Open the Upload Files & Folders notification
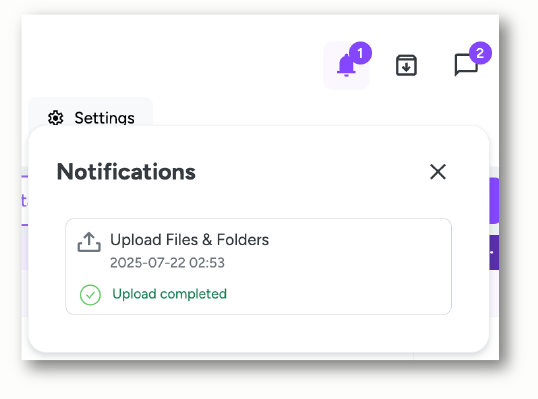This screenshot has width=538, height=399. point(189,239)
